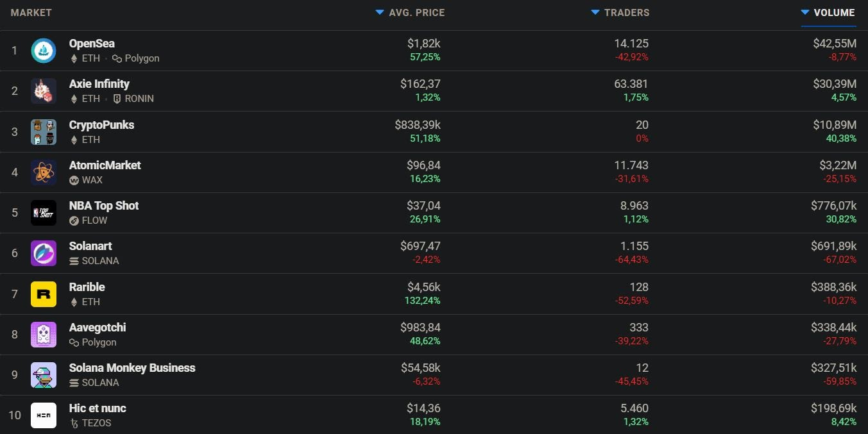
Task: Select AtomicMarket traders count 11.743
Action: 631,165
